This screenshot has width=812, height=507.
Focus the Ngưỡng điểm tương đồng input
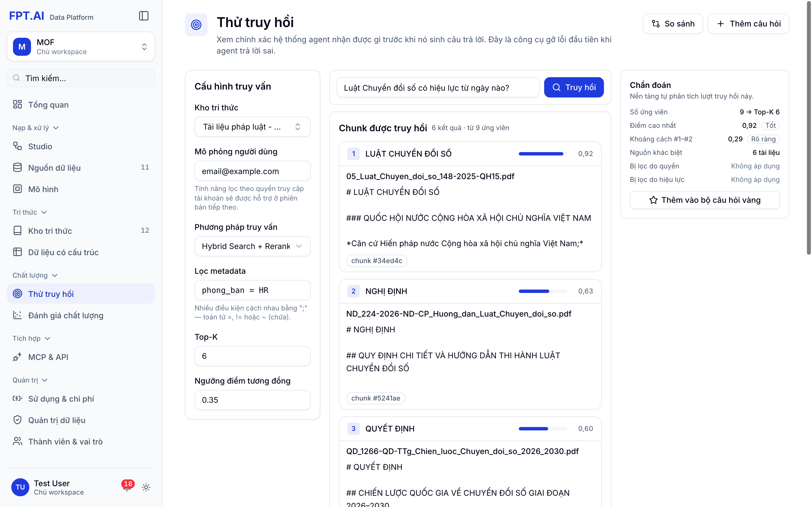tap(252, 400)
